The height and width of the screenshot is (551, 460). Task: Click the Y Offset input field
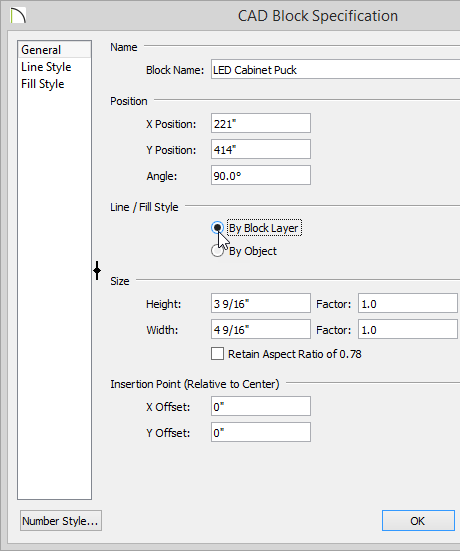(x=261, y=432)
